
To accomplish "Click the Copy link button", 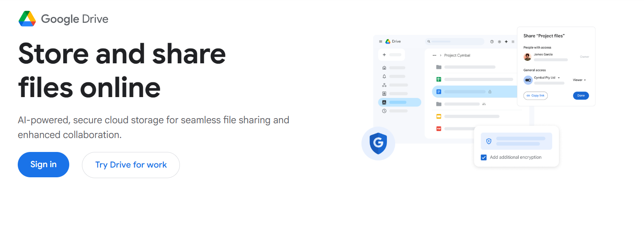I will pyautogui.click(x=535, y=96).
